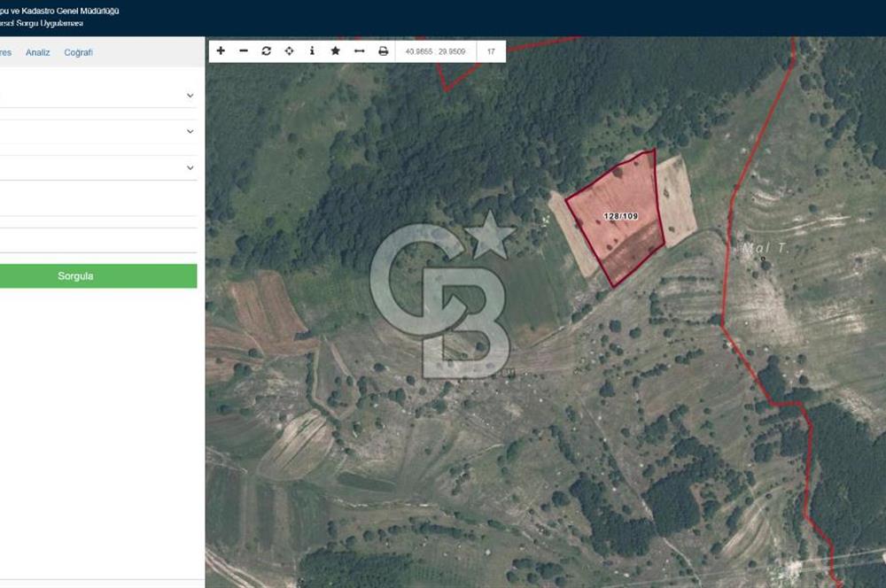Viewport: 886px width, 588px height.
Task: Print the map with the printer icon
Action: (383, 50)
